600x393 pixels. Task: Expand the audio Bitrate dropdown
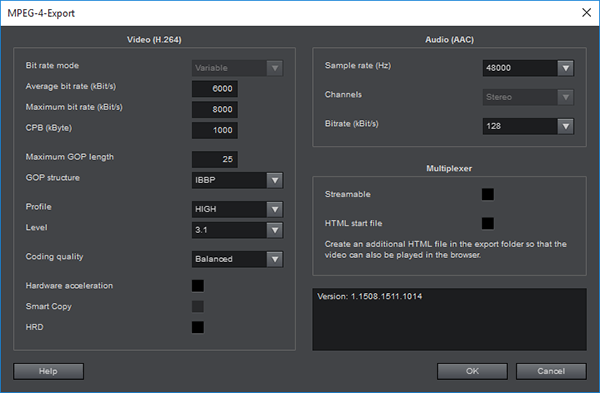[x=528, y=126]
